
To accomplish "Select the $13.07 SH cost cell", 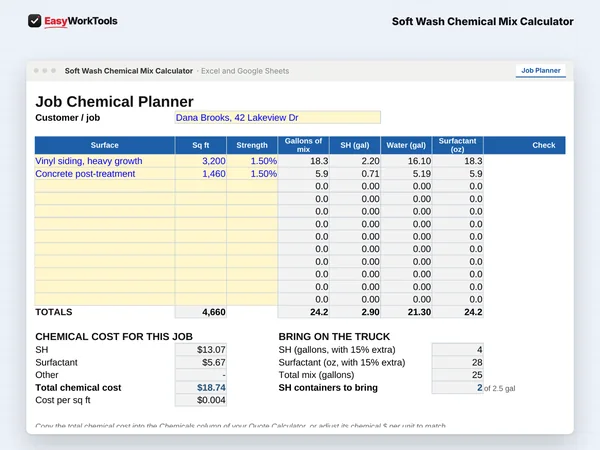I will pyautogui.click(x=201, y=350).
